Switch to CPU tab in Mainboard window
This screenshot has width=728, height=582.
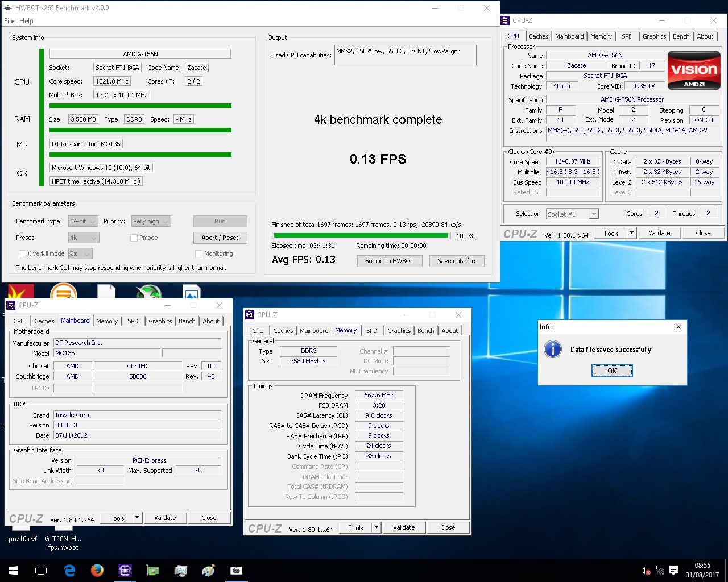click(19, 321)
